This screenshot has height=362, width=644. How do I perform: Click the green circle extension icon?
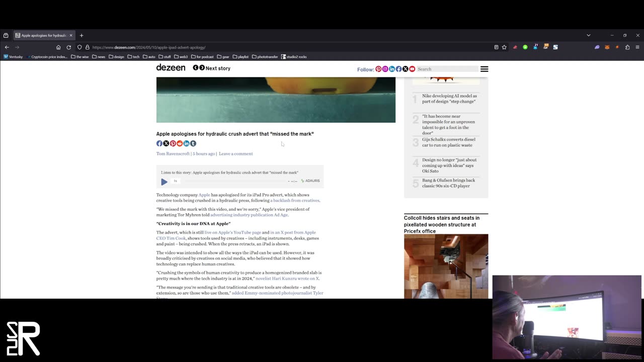tap(525, 47)
